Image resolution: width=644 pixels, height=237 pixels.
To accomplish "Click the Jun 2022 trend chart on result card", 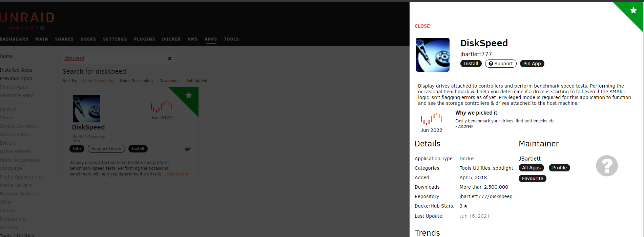I will click(x=162, y=106).
